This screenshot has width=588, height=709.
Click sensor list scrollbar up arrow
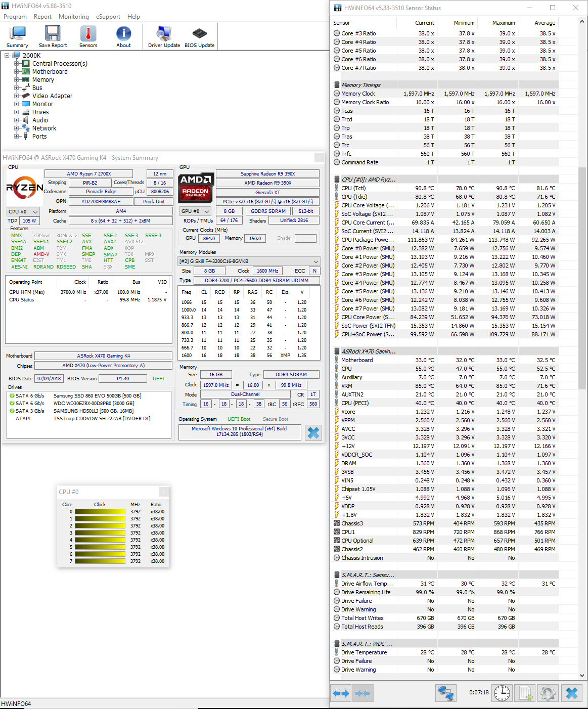pos(582,22)
